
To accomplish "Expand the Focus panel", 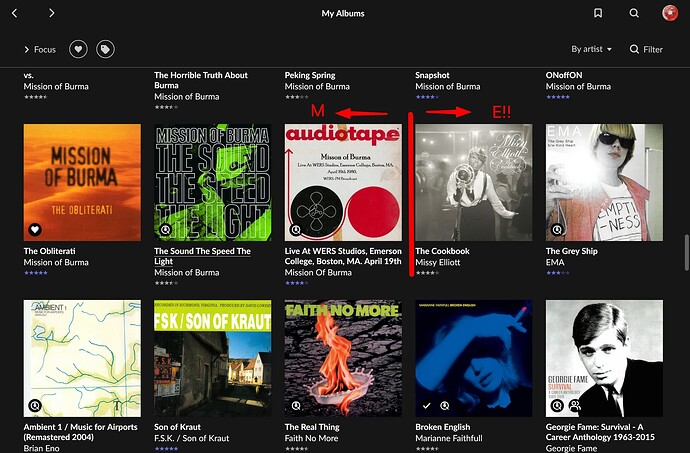I will point(40,49).
